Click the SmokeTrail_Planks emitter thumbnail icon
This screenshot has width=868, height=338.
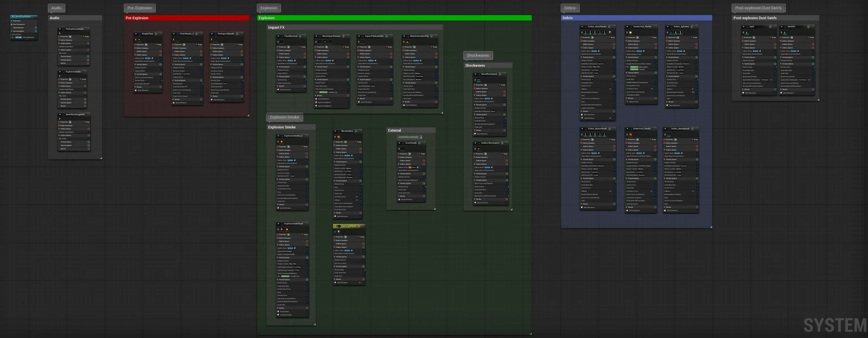tap(630, 32)
